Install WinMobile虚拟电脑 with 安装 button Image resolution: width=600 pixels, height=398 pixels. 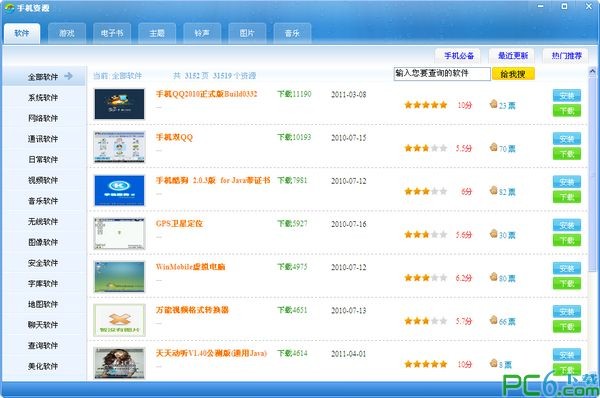coord(567,269)
